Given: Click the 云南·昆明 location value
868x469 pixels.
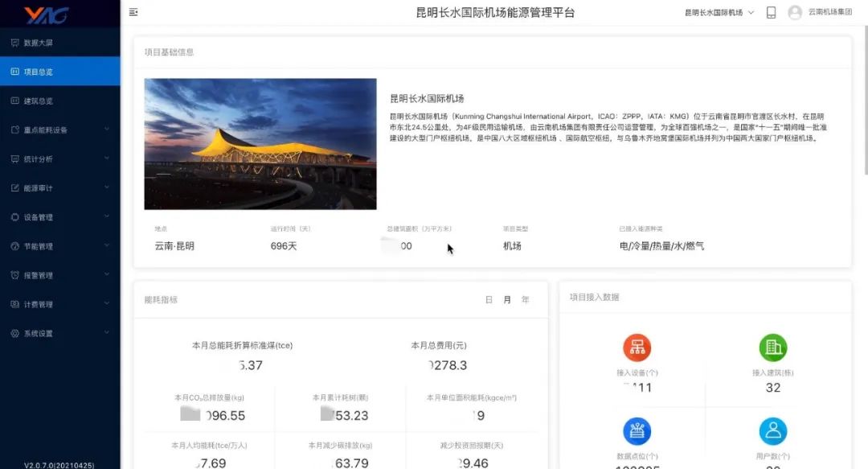Looking at the screenshot, I should (174, 246).
